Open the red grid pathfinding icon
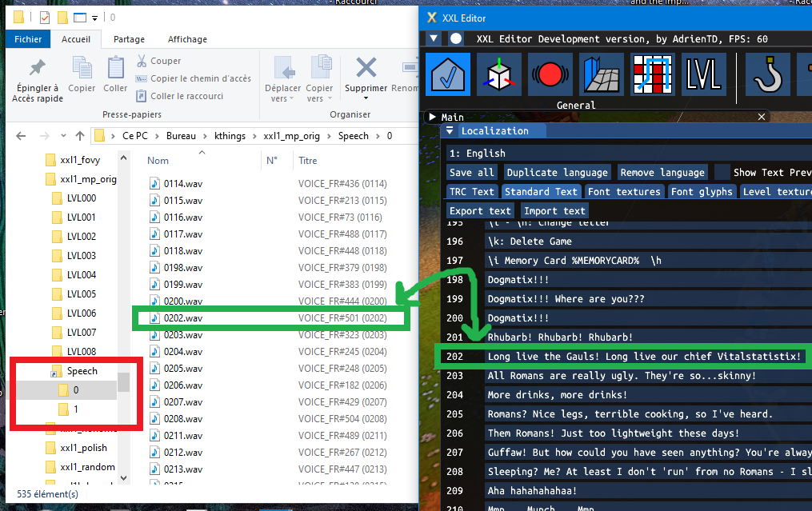 653,74
